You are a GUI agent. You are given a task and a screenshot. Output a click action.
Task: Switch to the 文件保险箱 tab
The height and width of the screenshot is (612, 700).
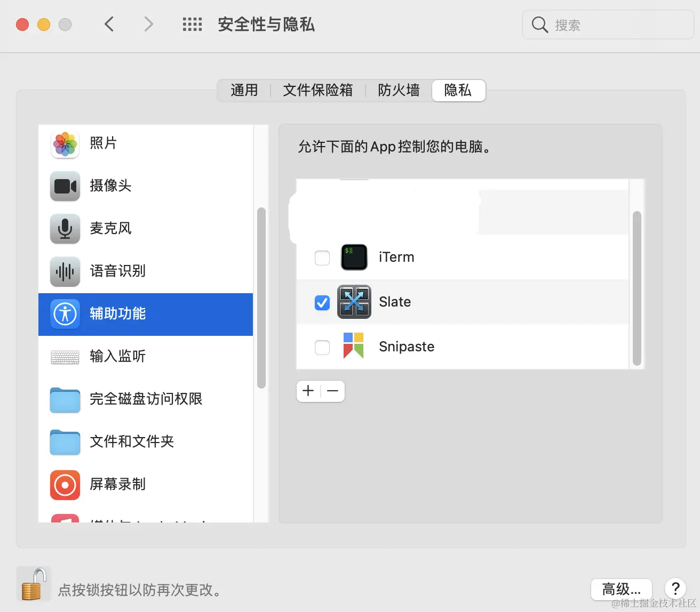tap(318, 90)
